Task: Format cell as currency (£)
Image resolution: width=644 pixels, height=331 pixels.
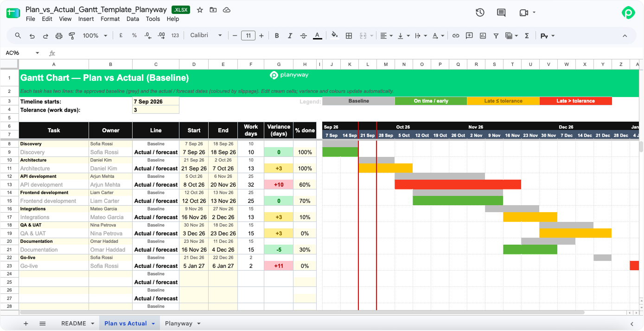Action: coord(121,36)
